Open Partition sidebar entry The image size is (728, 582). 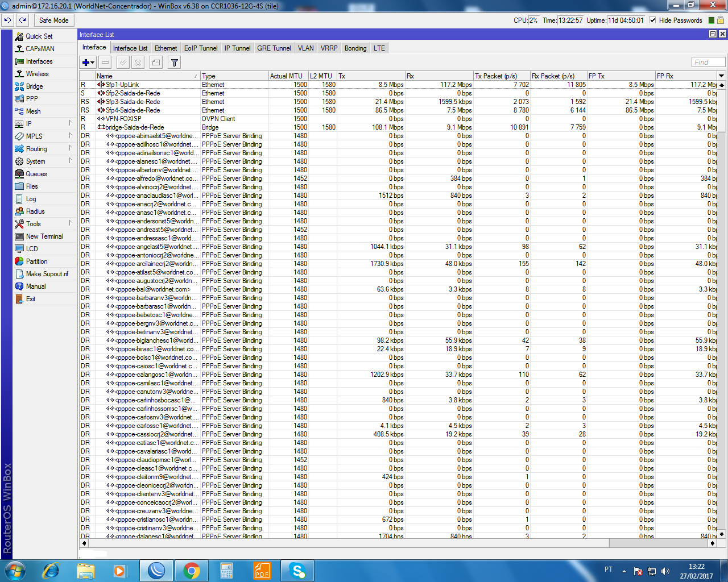(x=36, y=261)
